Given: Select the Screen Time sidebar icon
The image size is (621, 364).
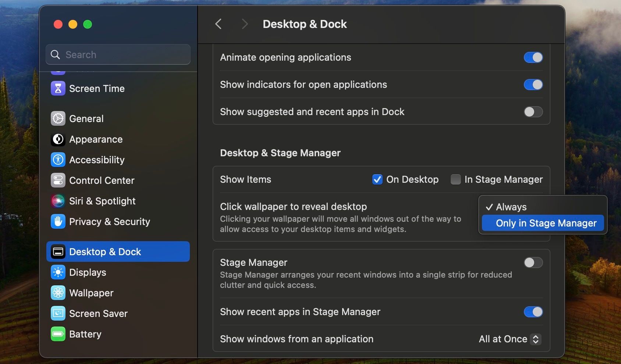Looking at the screenshot, I should click(58, 88).
